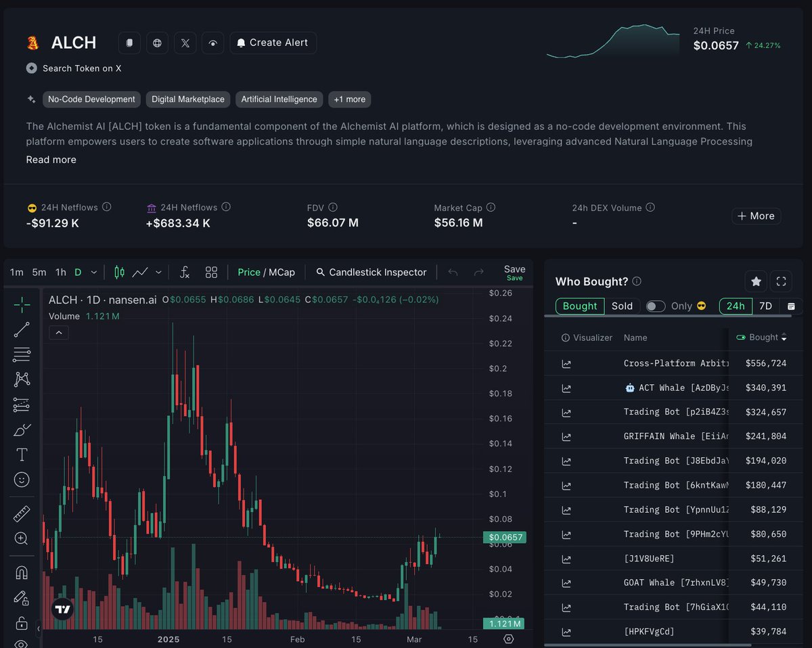
Task: Expand description with Read more
Action: [51, 160]
